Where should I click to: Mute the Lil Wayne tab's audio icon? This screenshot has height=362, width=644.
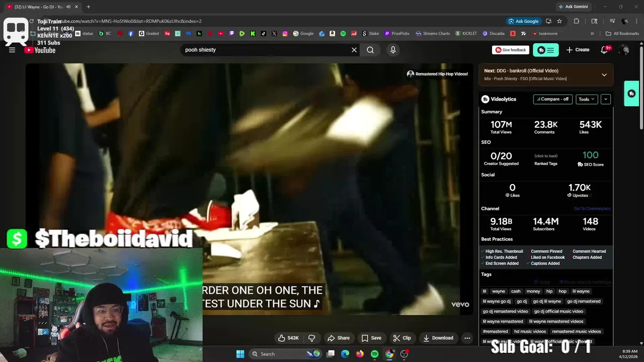tap(68, 7)
